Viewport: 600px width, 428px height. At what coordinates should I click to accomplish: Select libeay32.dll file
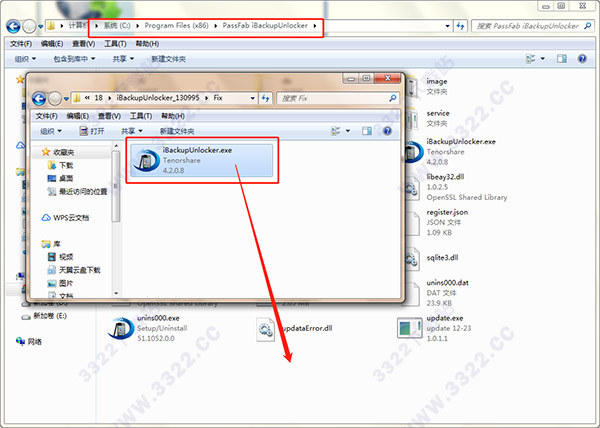point(455,187)
